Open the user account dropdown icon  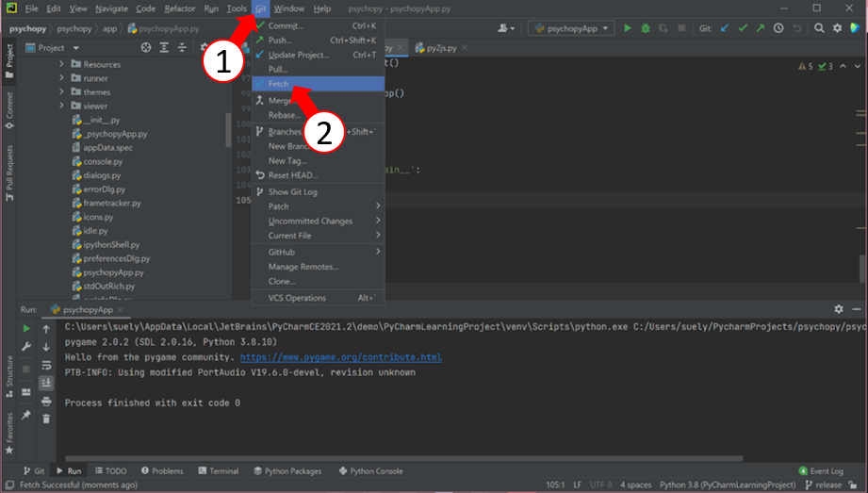pos(506,28)
